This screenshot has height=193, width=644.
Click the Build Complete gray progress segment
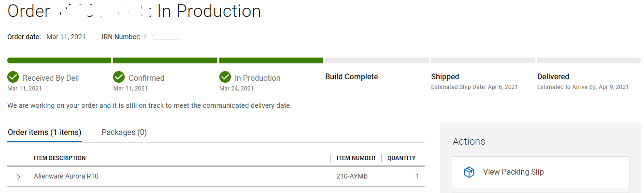click(377, 60)
